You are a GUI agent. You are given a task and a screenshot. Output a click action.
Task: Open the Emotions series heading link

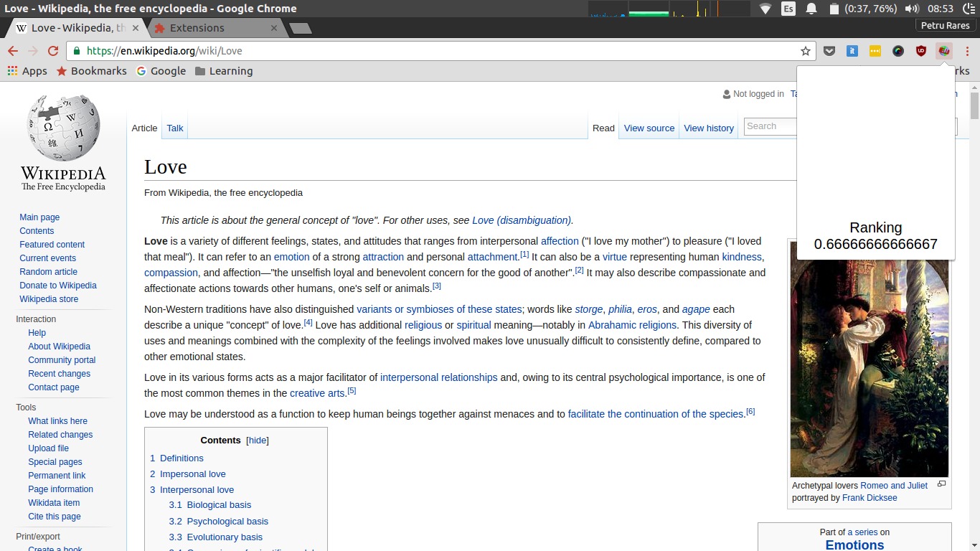854,545
